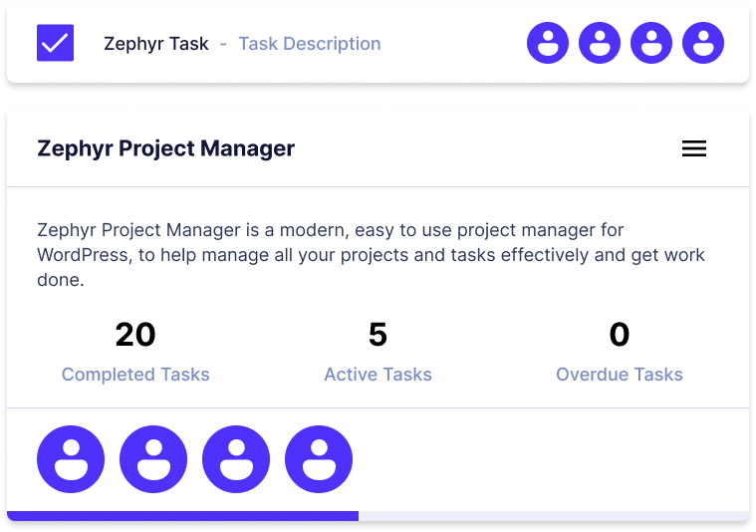Select second member avatar in project card footer
This screenshot has width=756, height=532.
point(153,459)
